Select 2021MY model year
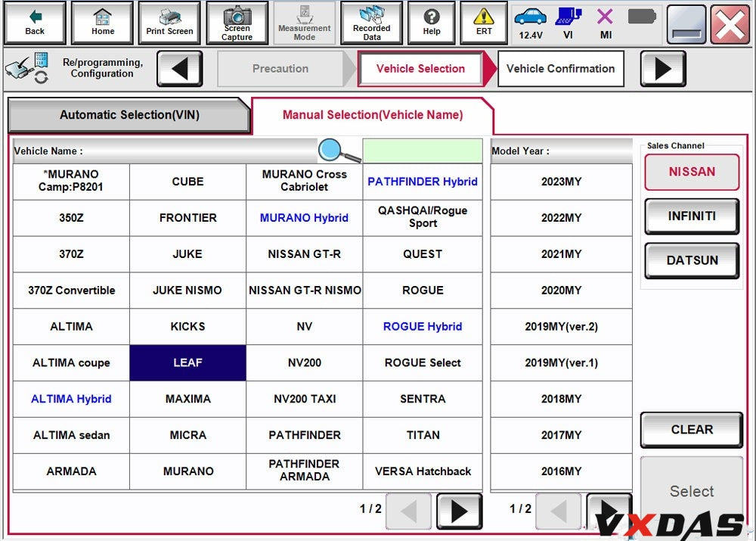 click(561, 253)
